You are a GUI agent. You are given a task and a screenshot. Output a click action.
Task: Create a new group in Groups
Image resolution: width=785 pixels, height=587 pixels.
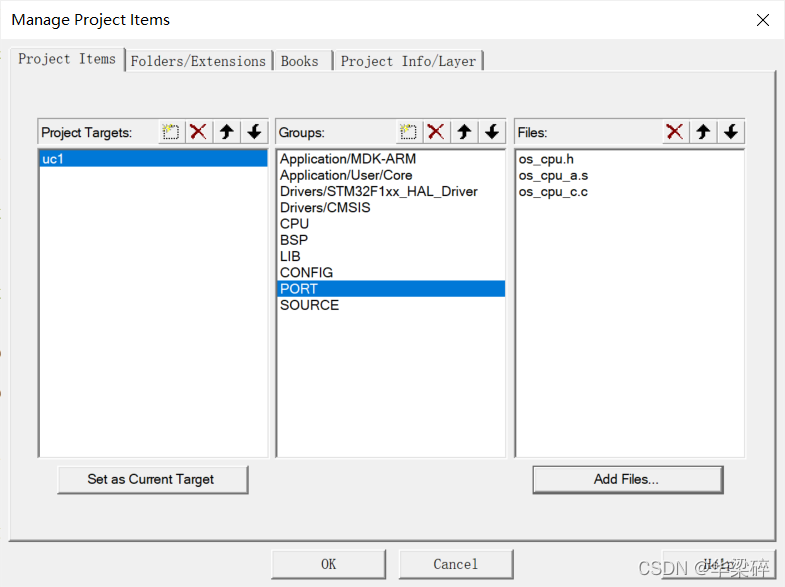(409, 132)
